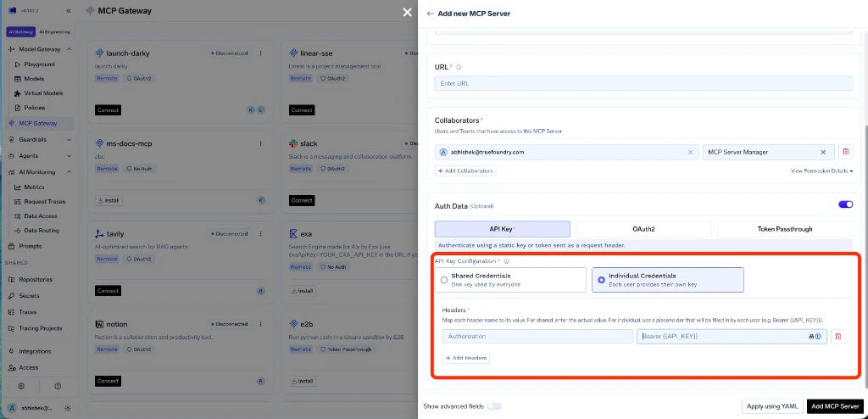Screen dimensions: 868x419
Task: Open Tracing Projects in the sidebar
Action: coord(40,328)
